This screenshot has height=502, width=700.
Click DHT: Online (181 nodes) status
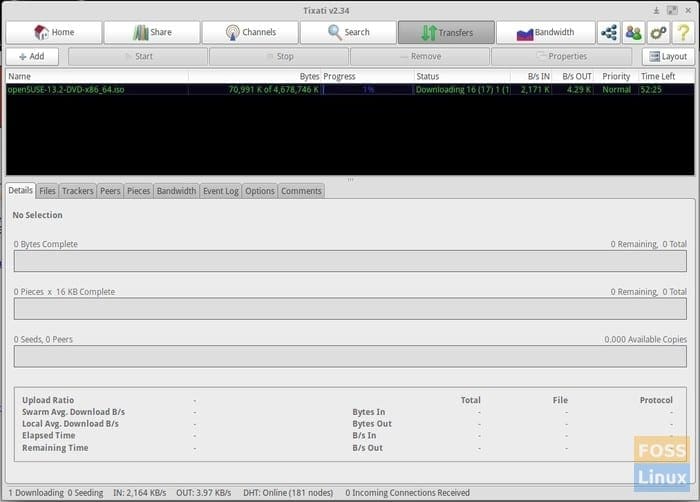[288, 493]
